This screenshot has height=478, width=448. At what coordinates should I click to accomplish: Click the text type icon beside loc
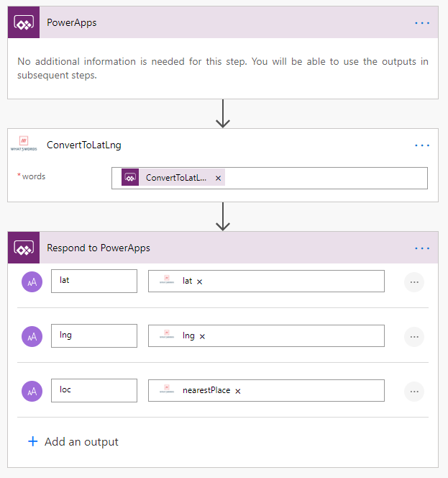point(32,391)
